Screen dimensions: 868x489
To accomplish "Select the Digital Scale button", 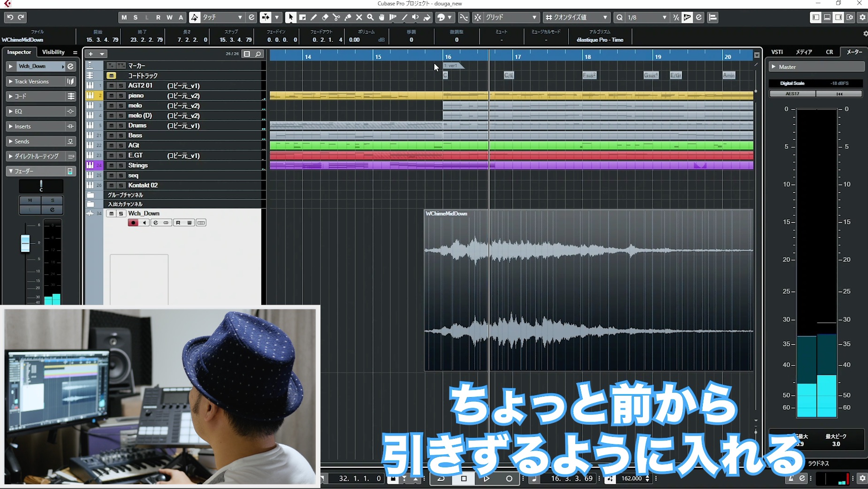I will [792, 84].
